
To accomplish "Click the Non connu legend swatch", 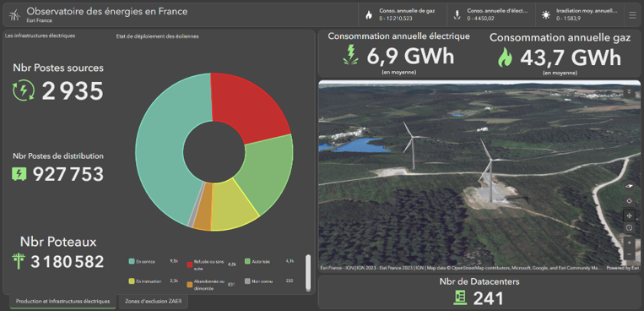I will pyautogui.click(x=247, y=281).
